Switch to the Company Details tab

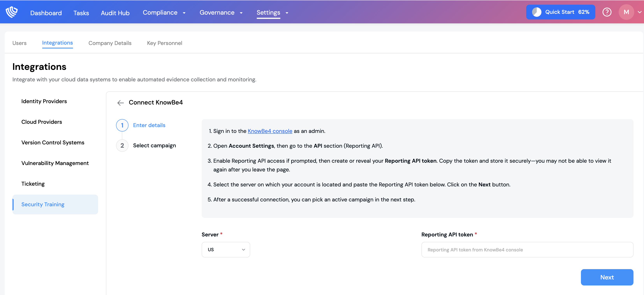110,43
